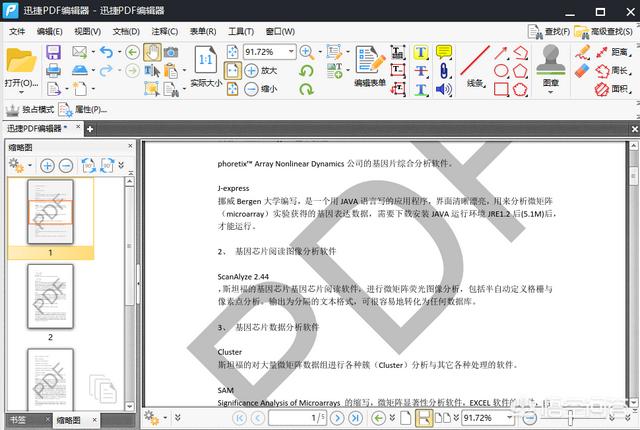Image resolution: width=640 pixels, height=430 pixels.
Task: Click the page number input field
Action: (x=297, y=418)
